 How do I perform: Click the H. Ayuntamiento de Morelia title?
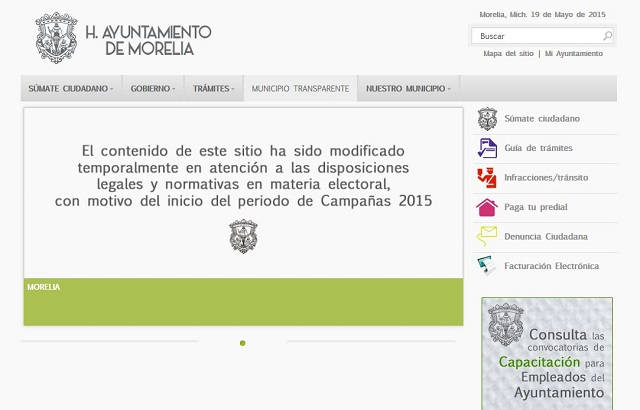tap(148, 40)
